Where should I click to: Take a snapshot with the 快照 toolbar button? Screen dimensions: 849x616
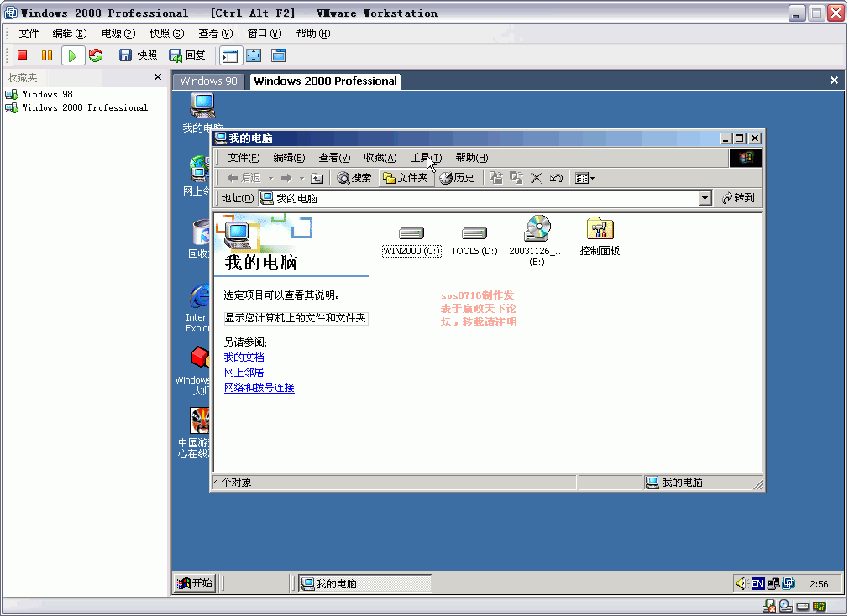coord(138,55)
